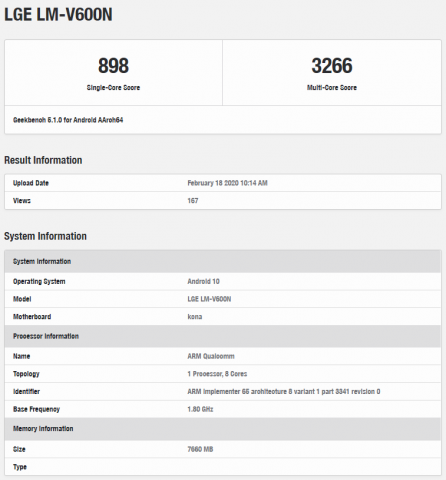Select the ARM Qualcomm processor name
The height and width of the screenshot is (480, 446).
[211, 356]
